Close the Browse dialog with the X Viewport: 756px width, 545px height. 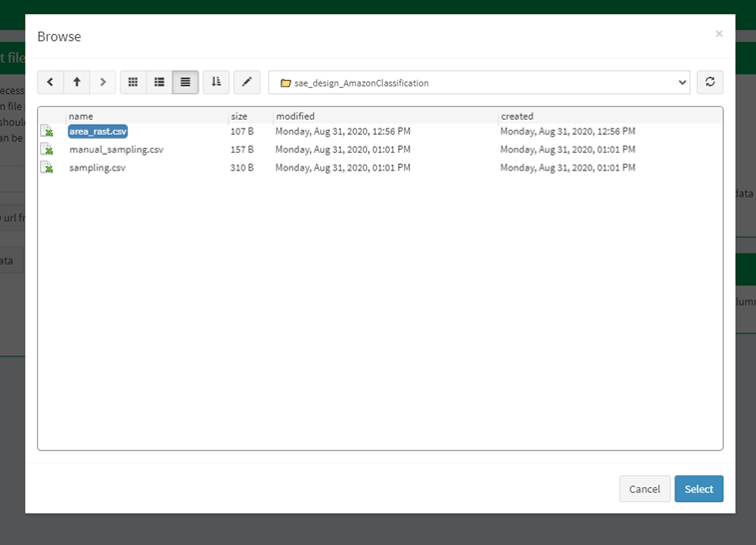[x=718, y=34]
